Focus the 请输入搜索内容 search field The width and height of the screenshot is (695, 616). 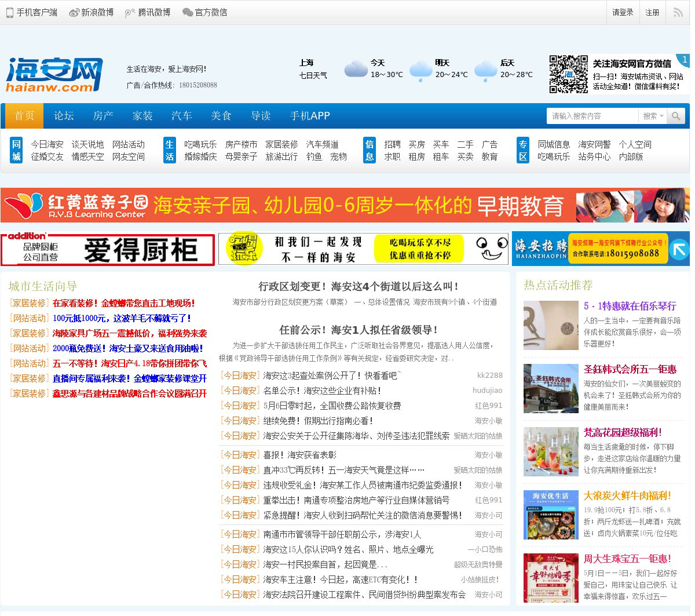[x=592, y=116]
